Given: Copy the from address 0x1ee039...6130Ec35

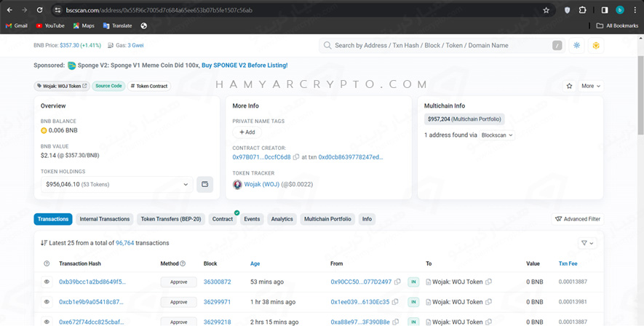Looking at the screenshot, I should (395, 302).
